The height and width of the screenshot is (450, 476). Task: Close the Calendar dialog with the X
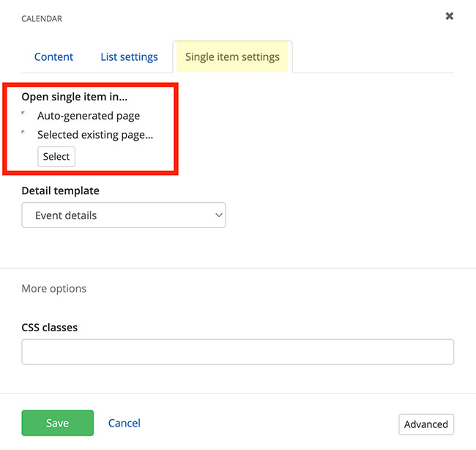click(450, 16)
